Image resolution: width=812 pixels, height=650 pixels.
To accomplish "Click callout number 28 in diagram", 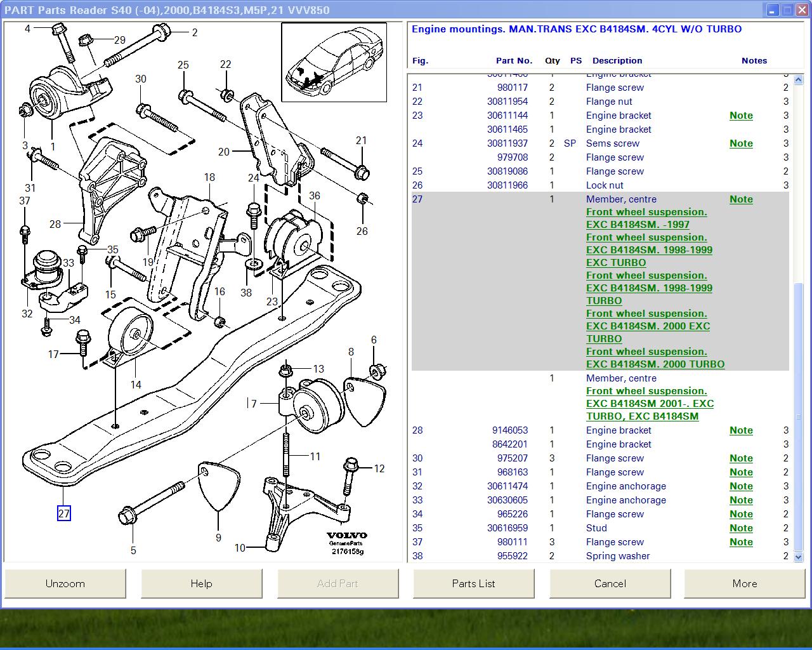I will (x=55, y=224).
